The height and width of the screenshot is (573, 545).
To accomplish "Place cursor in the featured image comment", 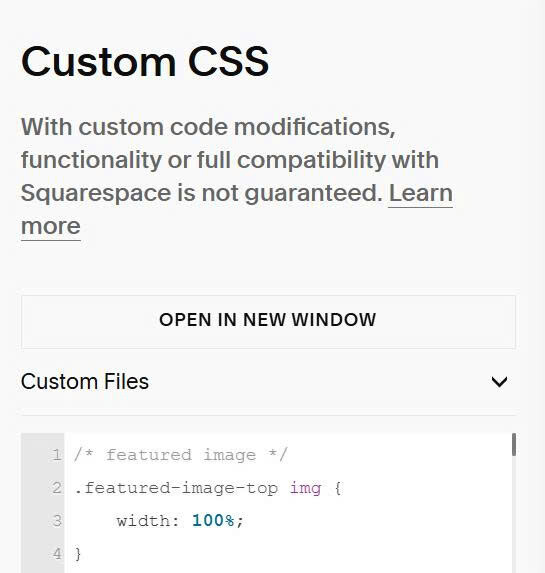I will click(x=181, y=455).
